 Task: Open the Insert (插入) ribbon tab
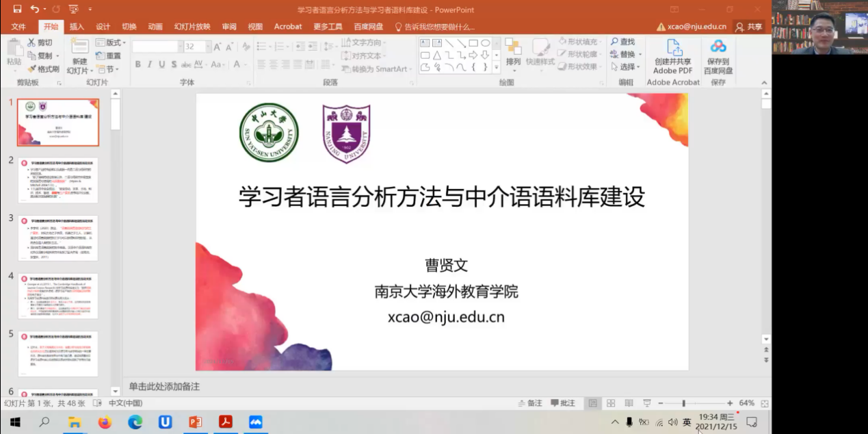click(77, 27)
